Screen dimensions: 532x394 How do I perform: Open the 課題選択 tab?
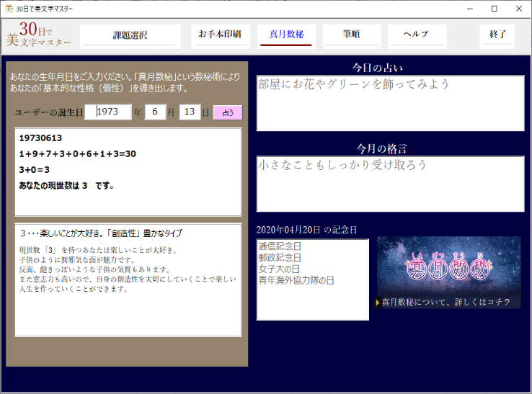coord(130,35)
